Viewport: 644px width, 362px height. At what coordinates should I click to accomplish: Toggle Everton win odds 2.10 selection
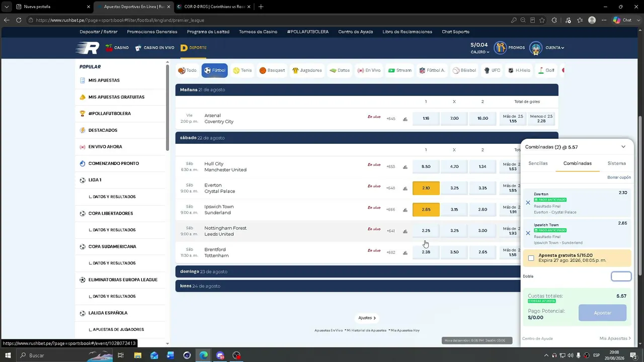426,188
